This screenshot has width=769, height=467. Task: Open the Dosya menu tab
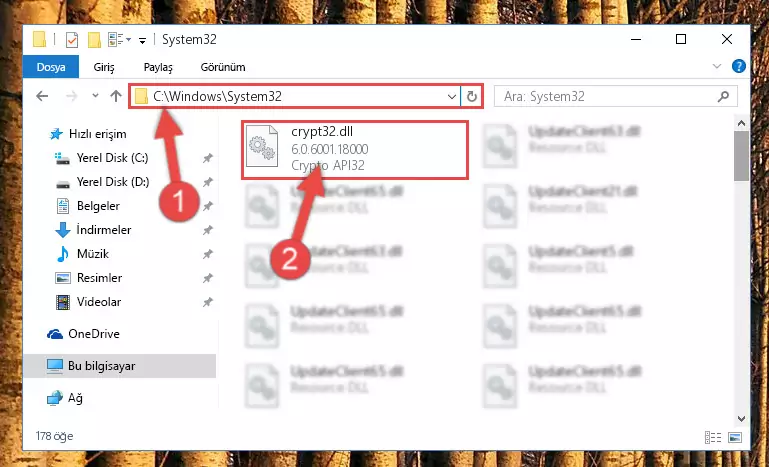(51, 67)
